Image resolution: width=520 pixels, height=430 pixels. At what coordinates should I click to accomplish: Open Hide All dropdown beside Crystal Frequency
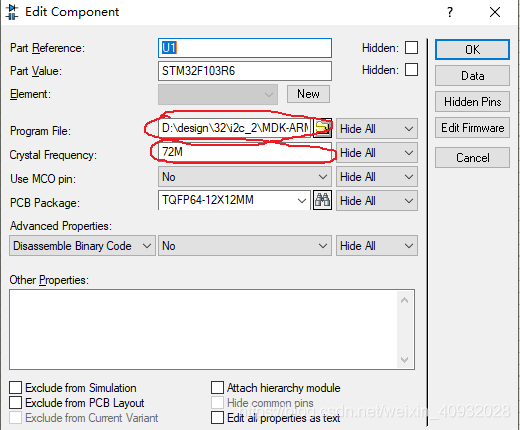tap(377, 153)
